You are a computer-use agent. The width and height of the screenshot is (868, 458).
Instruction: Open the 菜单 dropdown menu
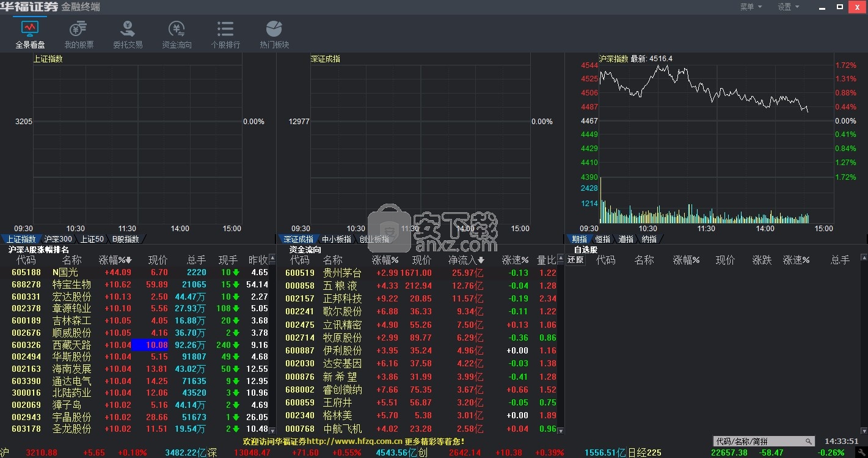pos(751,7)
